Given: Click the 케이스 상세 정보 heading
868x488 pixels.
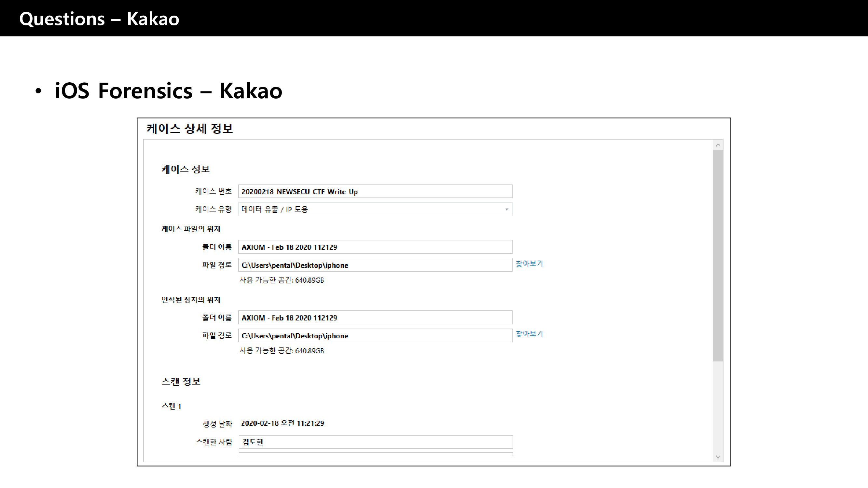Looking at the screenshot, I should point(190,129).
